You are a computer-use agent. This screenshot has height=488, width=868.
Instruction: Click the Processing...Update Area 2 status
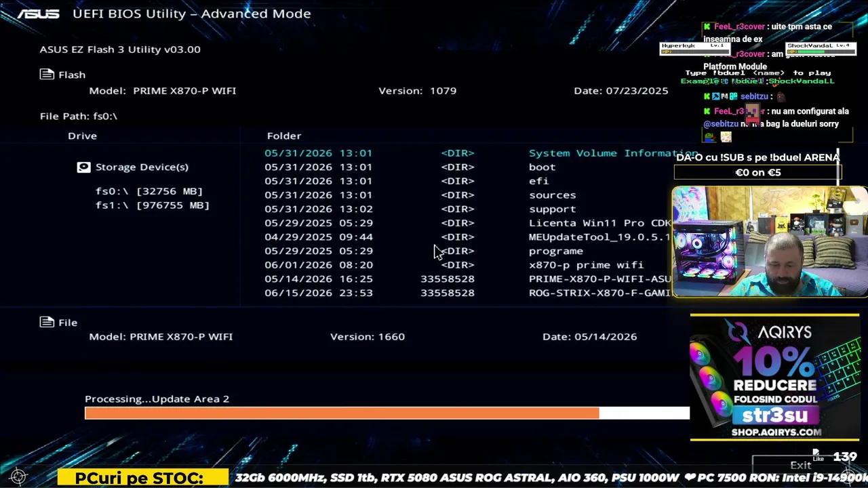pos(157,399)
